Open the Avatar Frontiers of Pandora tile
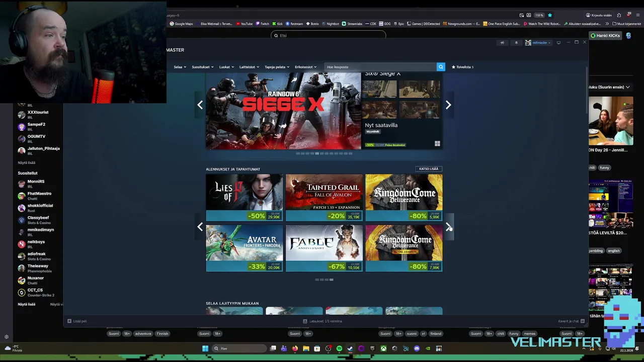This screenshot has height=362, width=644. 244,248
